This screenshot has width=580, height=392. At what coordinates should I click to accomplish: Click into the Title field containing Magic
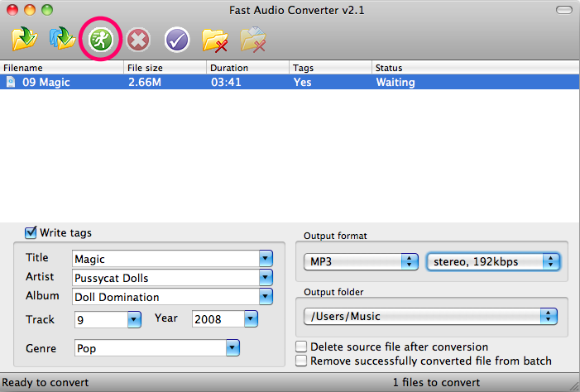(165, 259)
